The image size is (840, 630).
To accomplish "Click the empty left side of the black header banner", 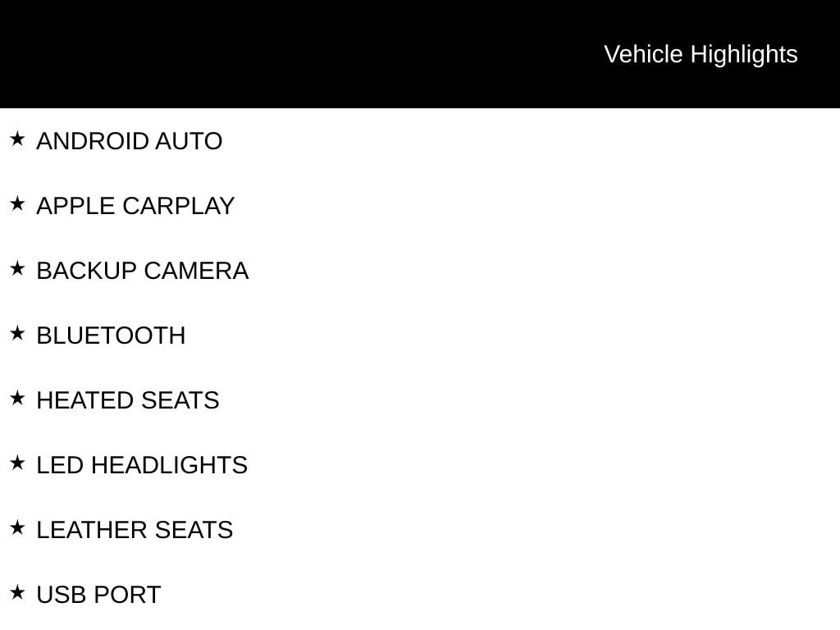I will [x=268, y=54].
